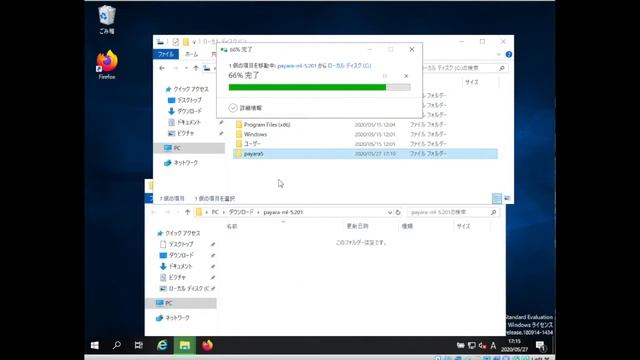
Task: Switch upper Explorer to large icons view
Action: point(507,198)
